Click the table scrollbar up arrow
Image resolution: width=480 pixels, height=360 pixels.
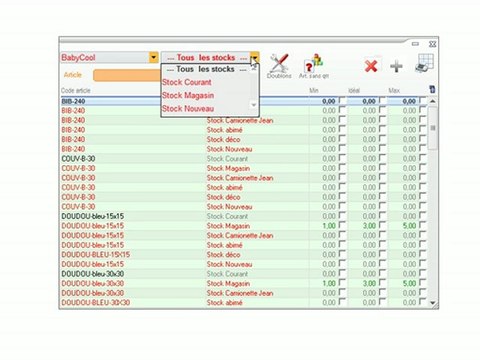[x=433, y=101]
